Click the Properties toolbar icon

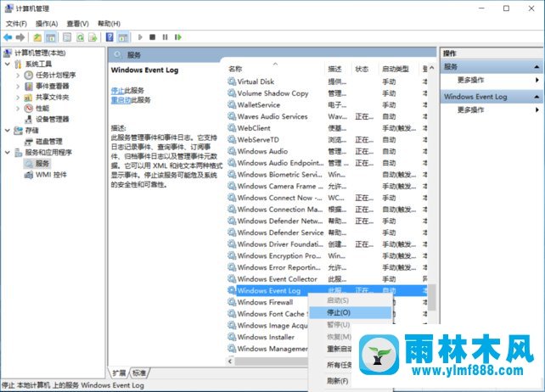pyautogui.click(x=67, y=37)
